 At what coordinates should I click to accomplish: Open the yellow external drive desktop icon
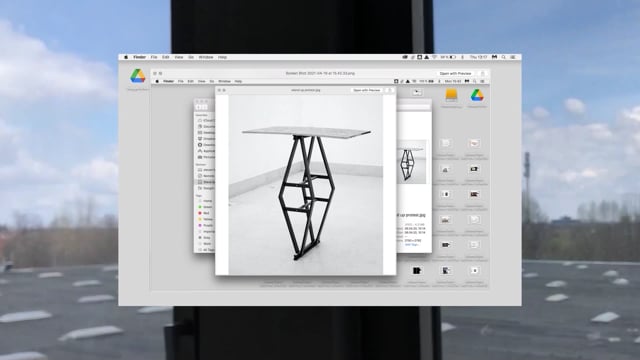coord(451,96)
